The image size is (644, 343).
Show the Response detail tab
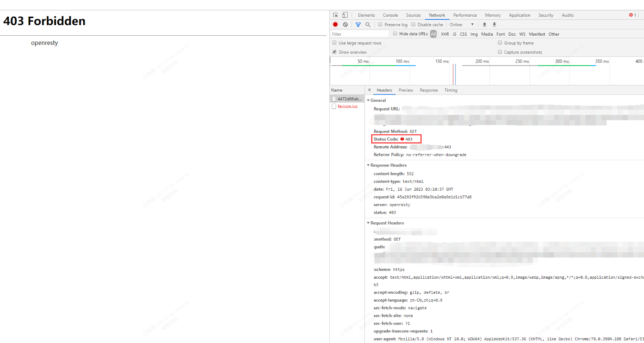tap(429, 90)
